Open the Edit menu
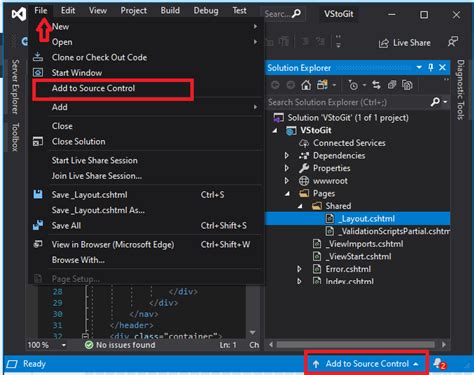 pyautogui.click(x=68, y=11)
